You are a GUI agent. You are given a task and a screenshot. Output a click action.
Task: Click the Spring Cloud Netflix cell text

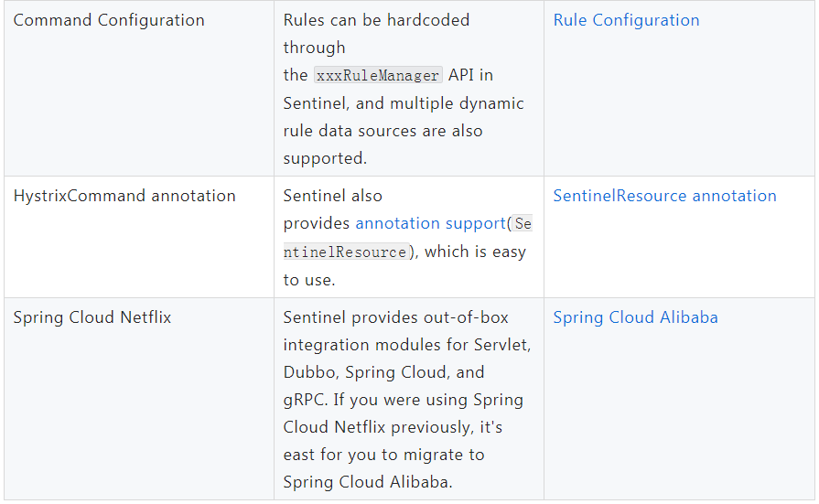(x=92, y=317)
